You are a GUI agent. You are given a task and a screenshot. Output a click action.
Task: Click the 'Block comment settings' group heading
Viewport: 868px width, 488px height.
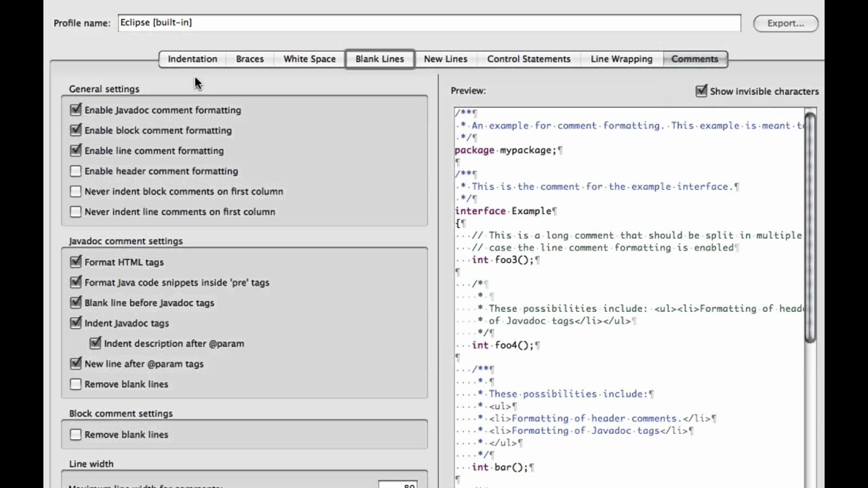(x=121, y=413)
